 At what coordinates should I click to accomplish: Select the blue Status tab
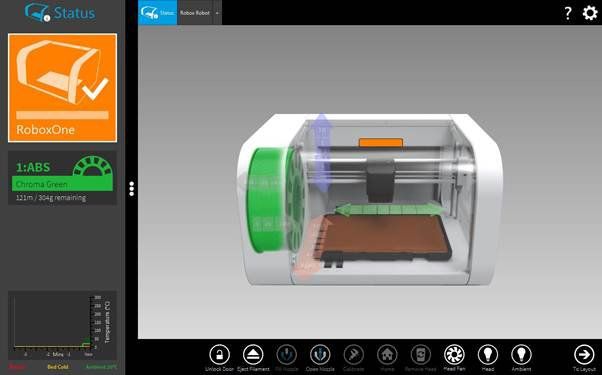point(157,13)
